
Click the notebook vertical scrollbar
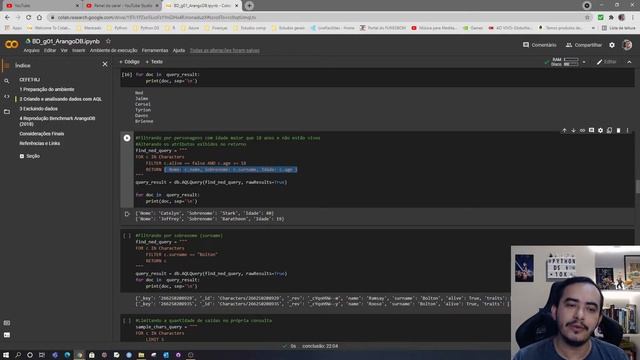pos(637,187)
